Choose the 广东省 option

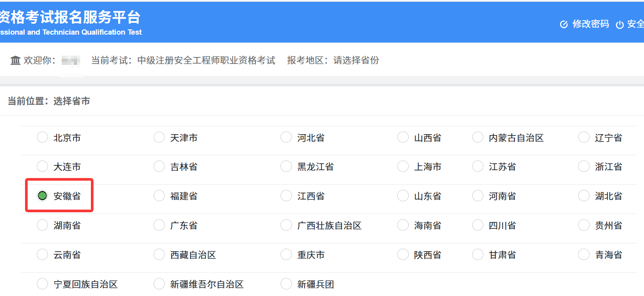(159, 225)
